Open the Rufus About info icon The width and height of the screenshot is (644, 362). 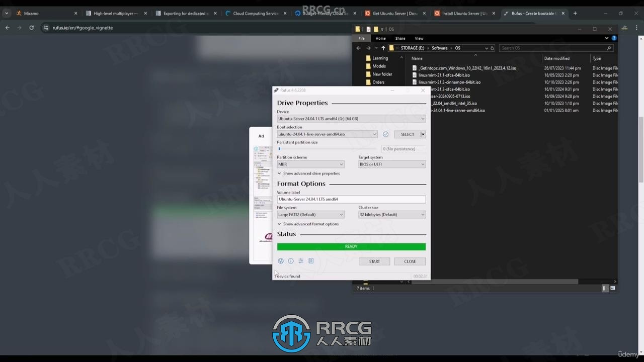pyautogui.click(x=291, y=261)
